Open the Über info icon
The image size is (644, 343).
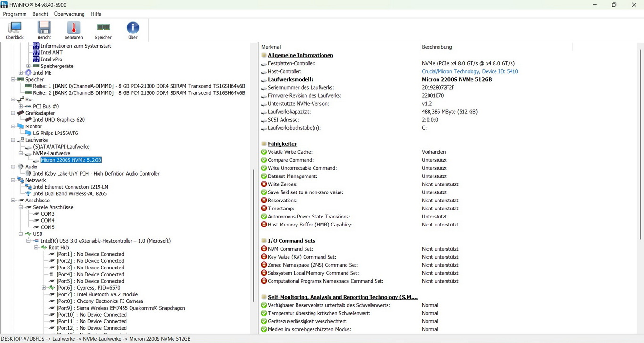[133, 30]
